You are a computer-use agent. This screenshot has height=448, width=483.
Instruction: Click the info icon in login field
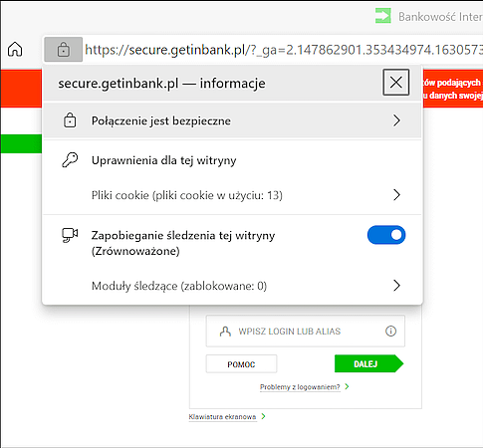click(x=390, y=331)
